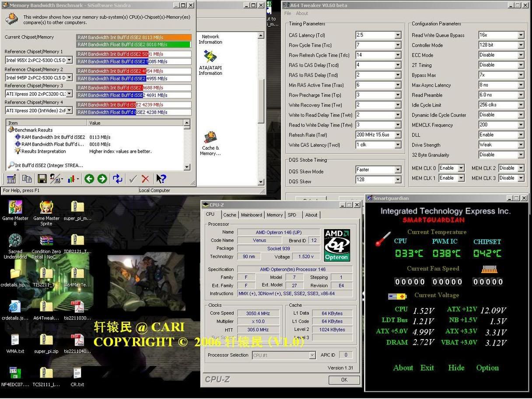
Task: Click the context help pointer icon
Action: (161, 178)
